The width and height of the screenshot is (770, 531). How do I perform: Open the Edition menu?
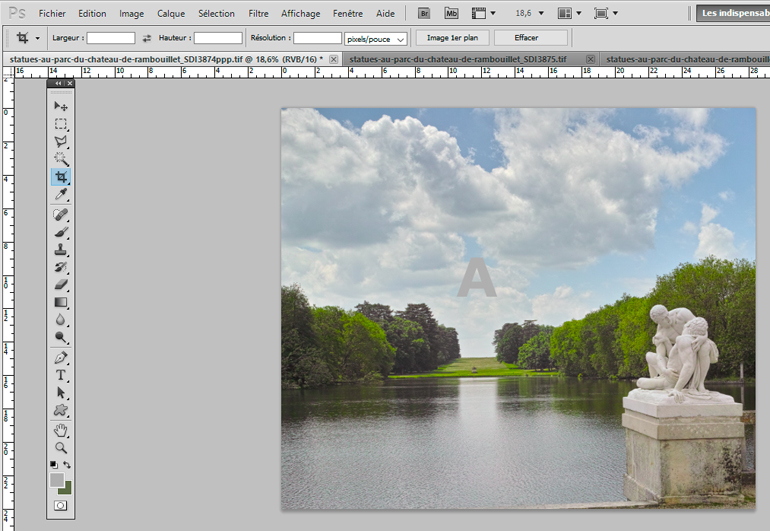click(92, 14)
